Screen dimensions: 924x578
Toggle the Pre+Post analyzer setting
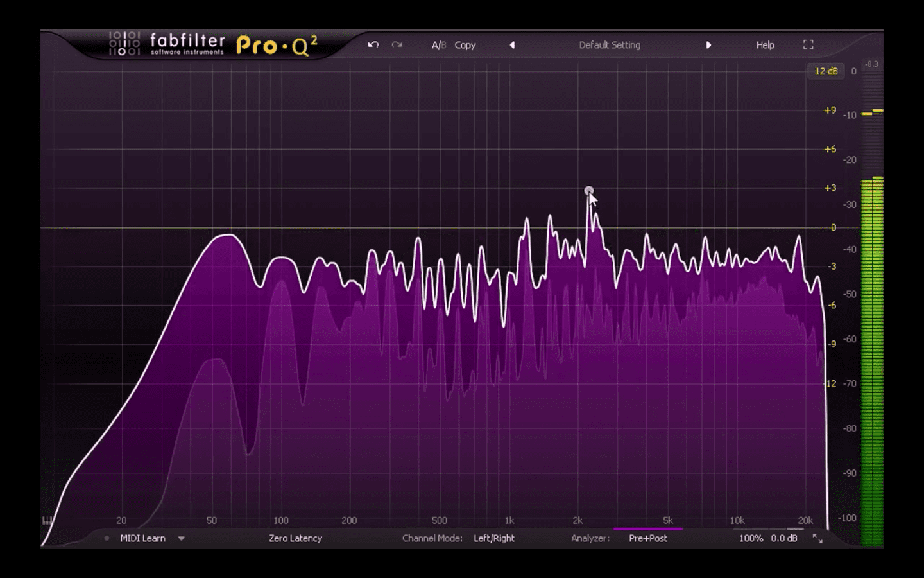pyautogui.click(x=647, y=538)
